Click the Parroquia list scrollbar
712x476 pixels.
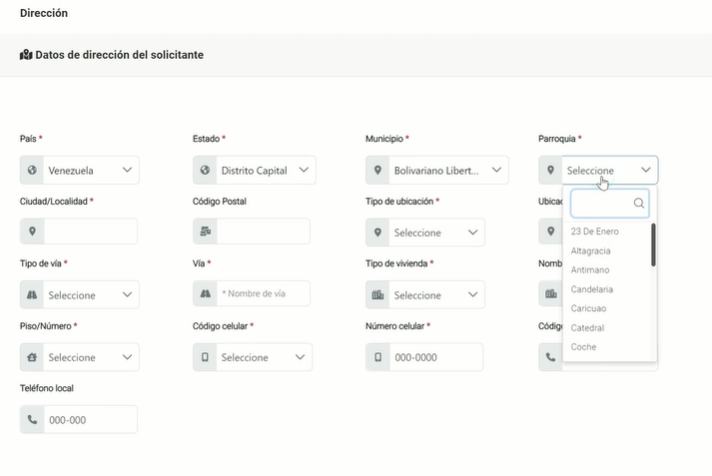tap(653, 245)
